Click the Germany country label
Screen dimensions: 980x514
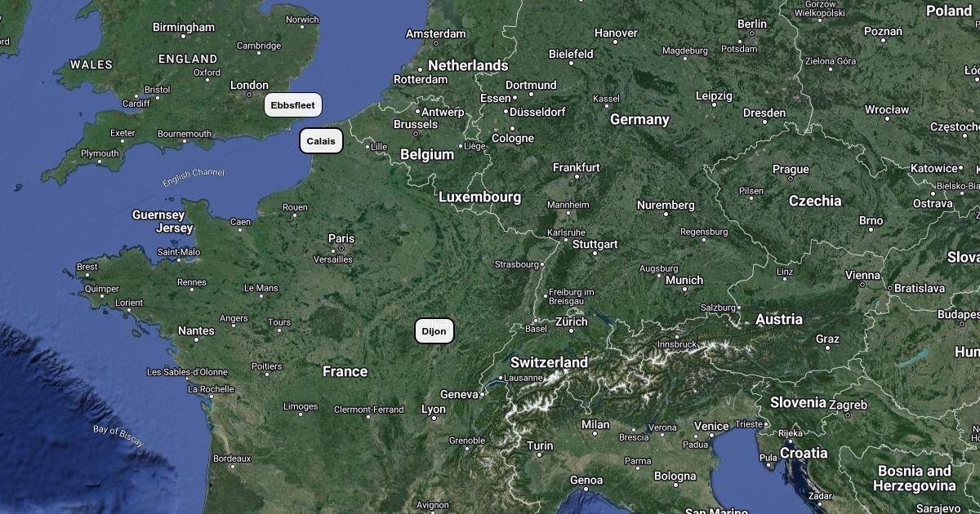point(639,119)
